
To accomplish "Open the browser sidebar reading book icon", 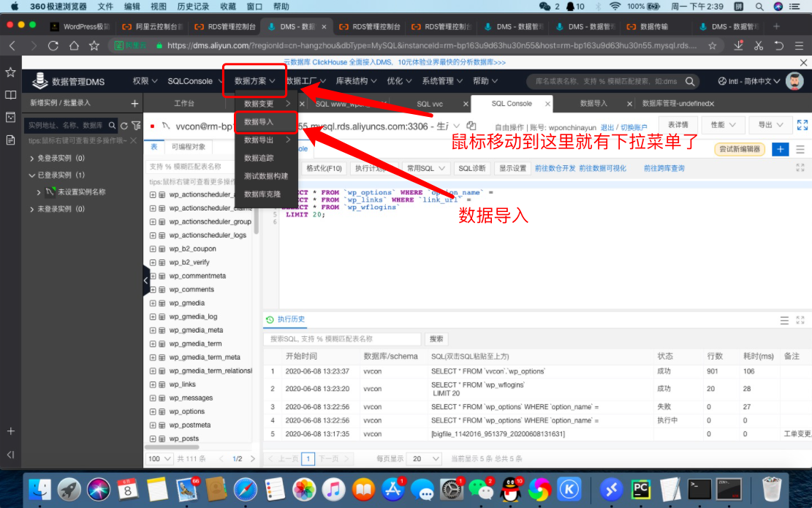I will (10, 95).
